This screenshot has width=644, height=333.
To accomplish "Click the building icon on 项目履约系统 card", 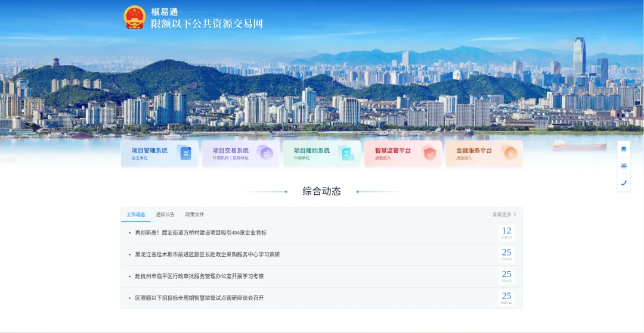I will click(x=346, y=153).
